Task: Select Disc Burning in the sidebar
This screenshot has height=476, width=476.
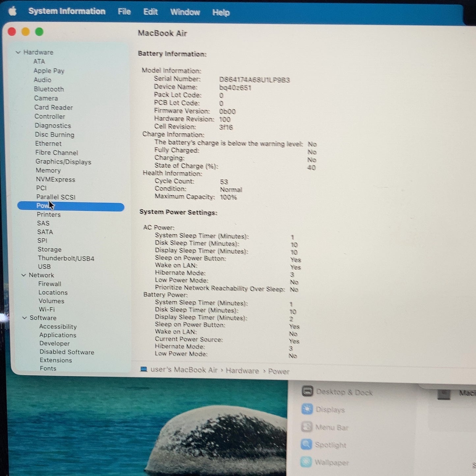Action: click(x=55, y=135)
